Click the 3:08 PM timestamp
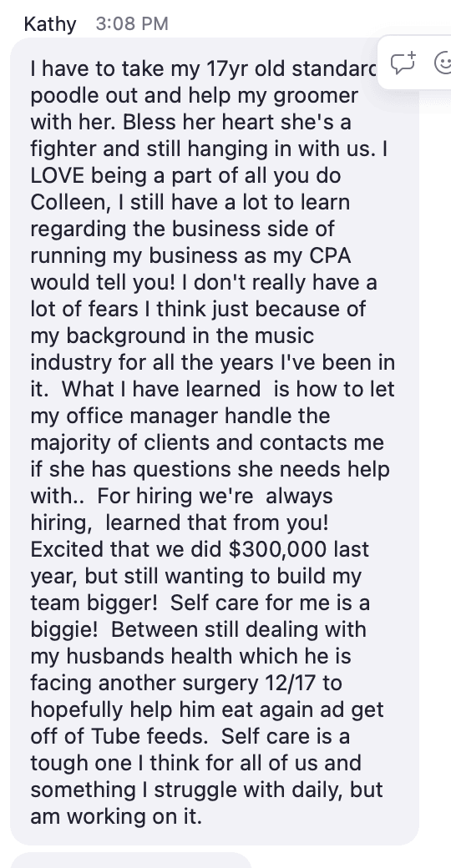The width and height of the screenshot is (451, 868). coord(132,24)
